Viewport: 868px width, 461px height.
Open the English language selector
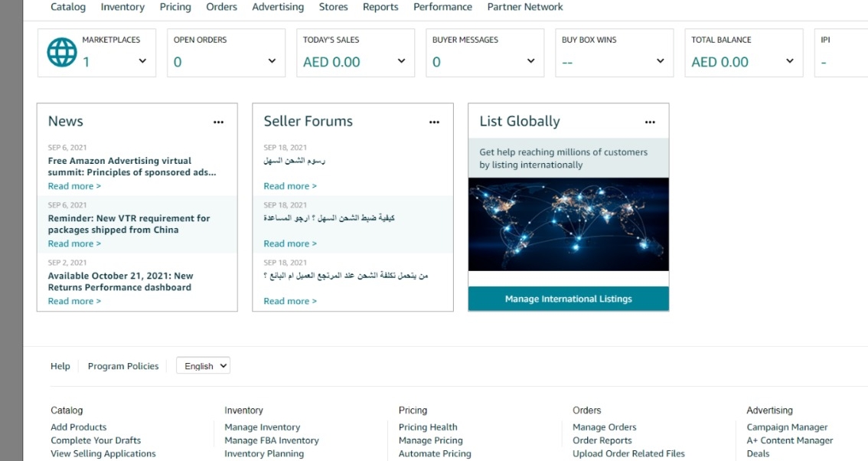point(203,366)
